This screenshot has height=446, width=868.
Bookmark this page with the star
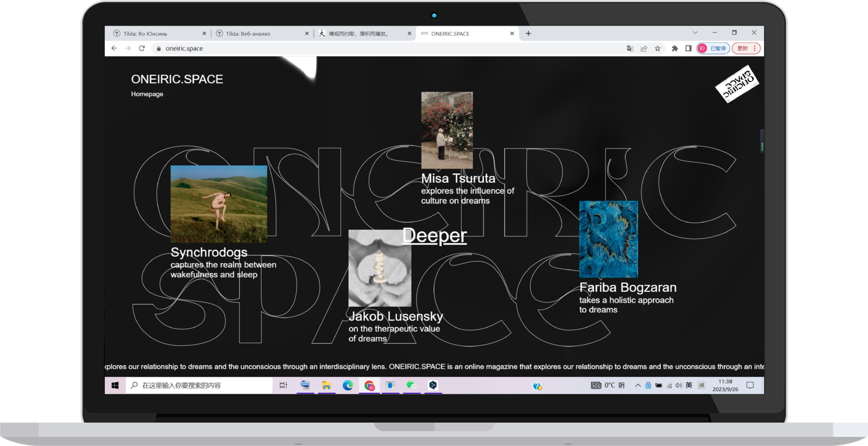[658, 49]
